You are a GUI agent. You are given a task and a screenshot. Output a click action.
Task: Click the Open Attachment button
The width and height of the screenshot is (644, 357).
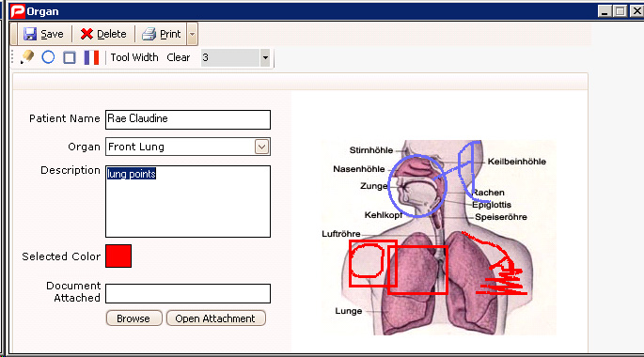[x=215, y=318]
